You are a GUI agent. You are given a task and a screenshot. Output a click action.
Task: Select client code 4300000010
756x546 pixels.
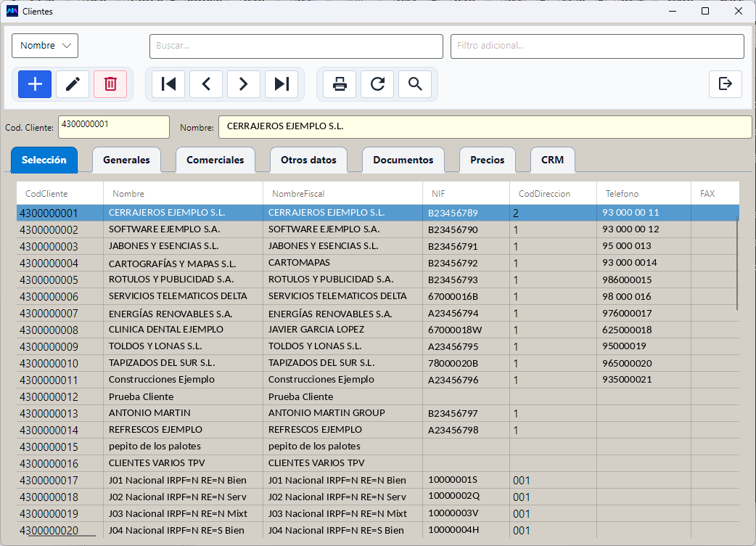click(x=49, y=363)
